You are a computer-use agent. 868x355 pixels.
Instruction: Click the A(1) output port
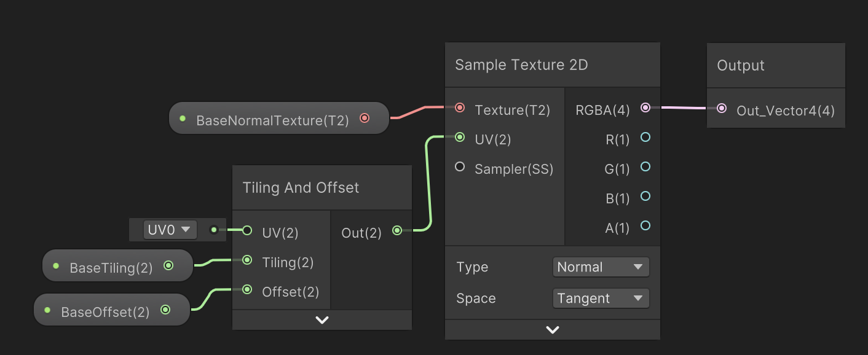[x=645, y=225]
